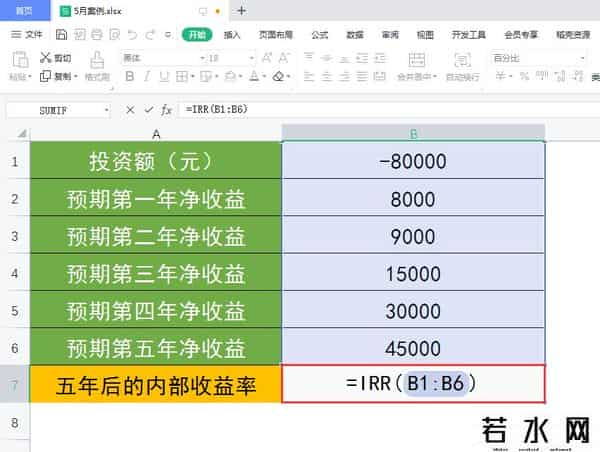Open the font name dropdown (黑体)

(x=160, y=58)
